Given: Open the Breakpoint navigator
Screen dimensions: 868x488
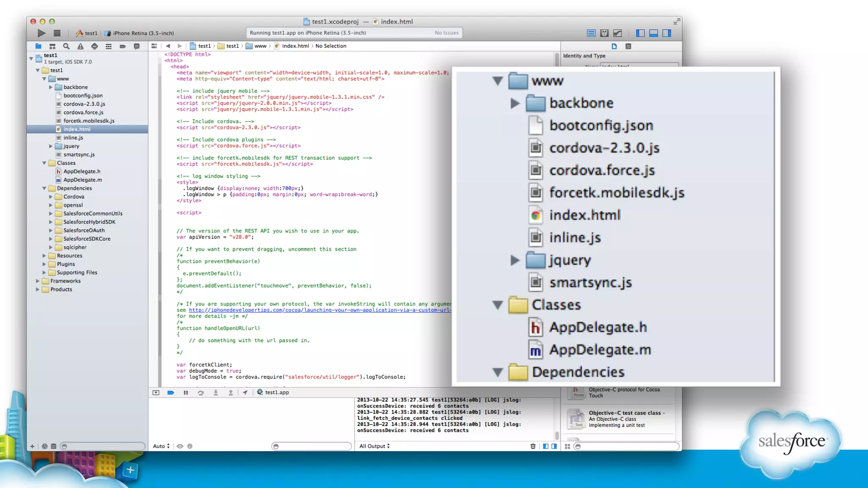Looking at the screenshot, I should [x=122, y=46].
